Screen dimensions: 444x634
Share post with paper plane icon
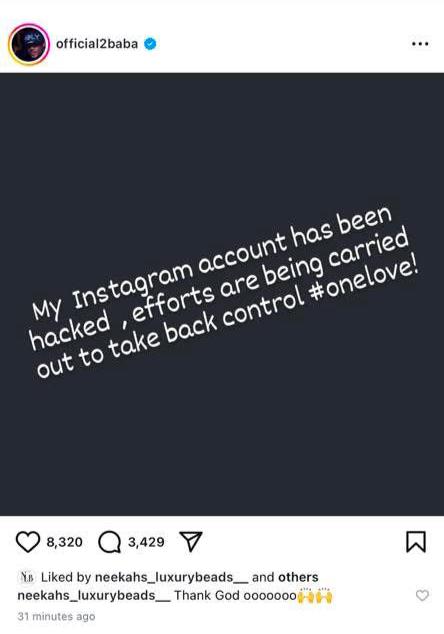coord(190,541)
